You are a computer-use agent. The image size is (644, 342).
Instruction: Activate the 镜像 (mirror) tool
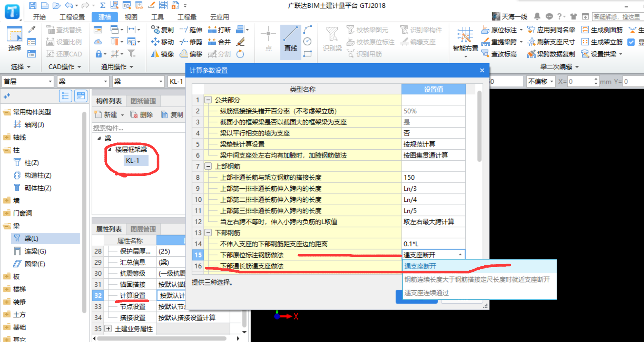[162, 54]
